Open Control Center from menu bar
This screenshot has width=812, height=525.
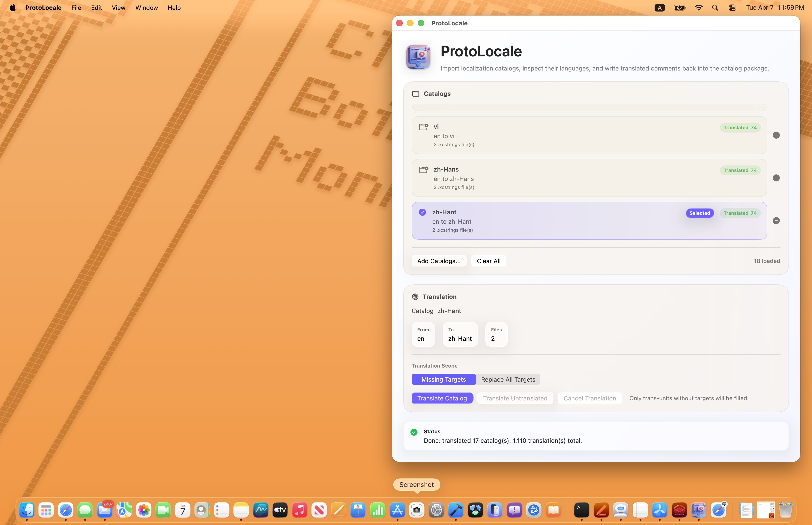(x=732, y=8)
